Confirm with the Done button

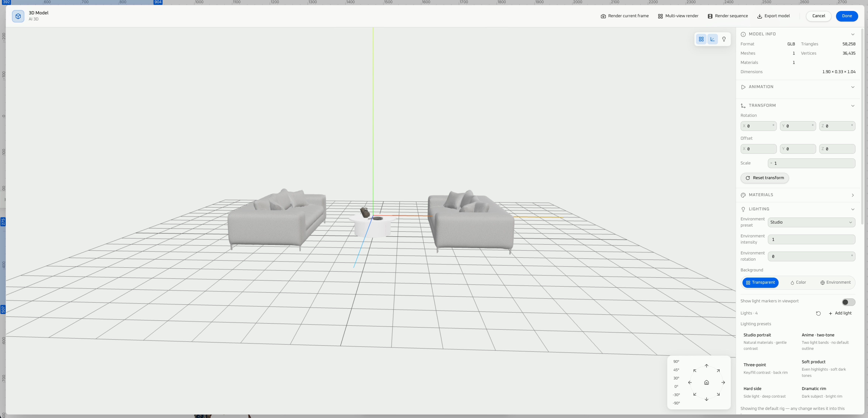point(847,16)
